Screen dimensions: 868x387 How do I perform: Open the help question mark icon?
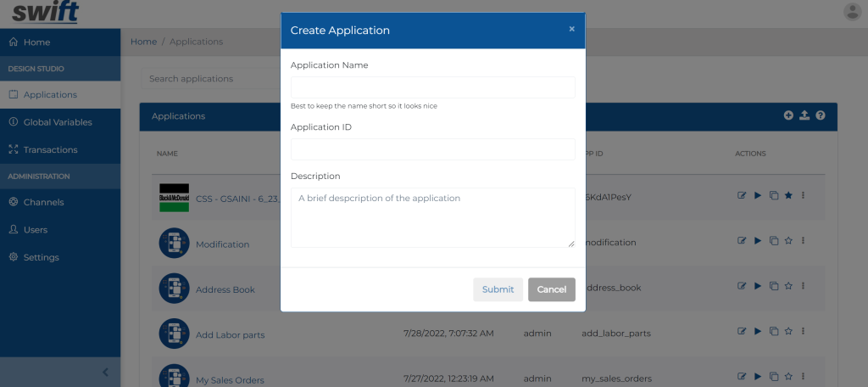tap(821, 115)
